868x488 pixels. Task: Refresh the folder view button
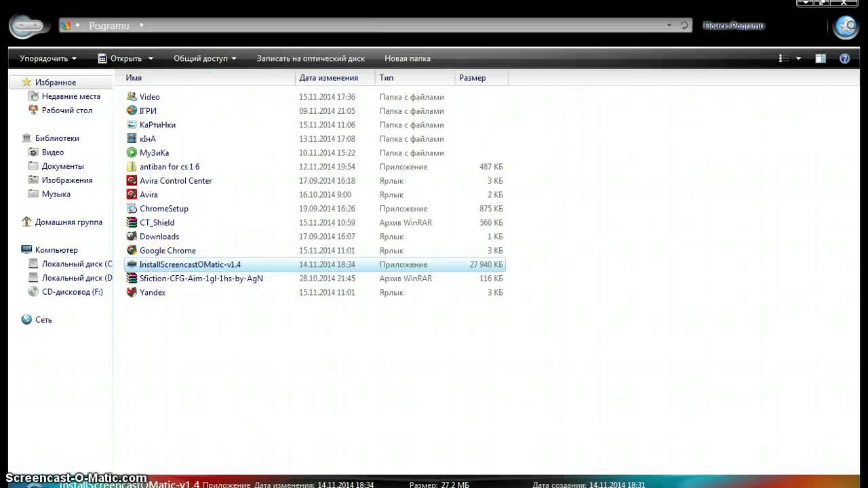pos(685,26)
